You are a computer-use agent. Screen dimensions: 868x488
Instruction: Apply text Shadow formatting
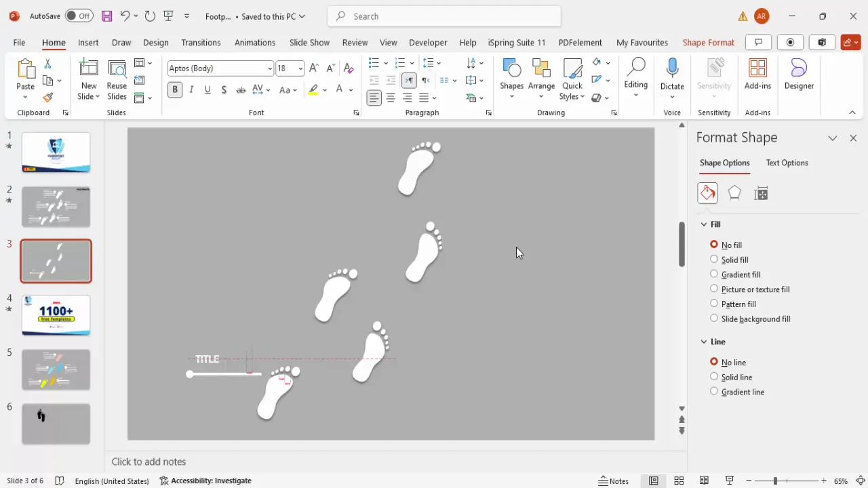click(x=224, y=89)
